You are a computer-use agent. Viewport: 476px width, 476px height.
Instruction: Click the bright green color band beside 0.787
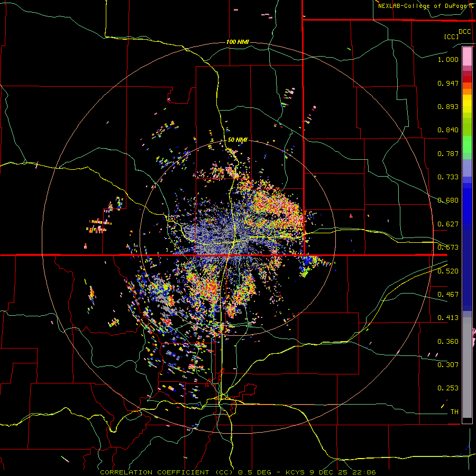[467, 145]
